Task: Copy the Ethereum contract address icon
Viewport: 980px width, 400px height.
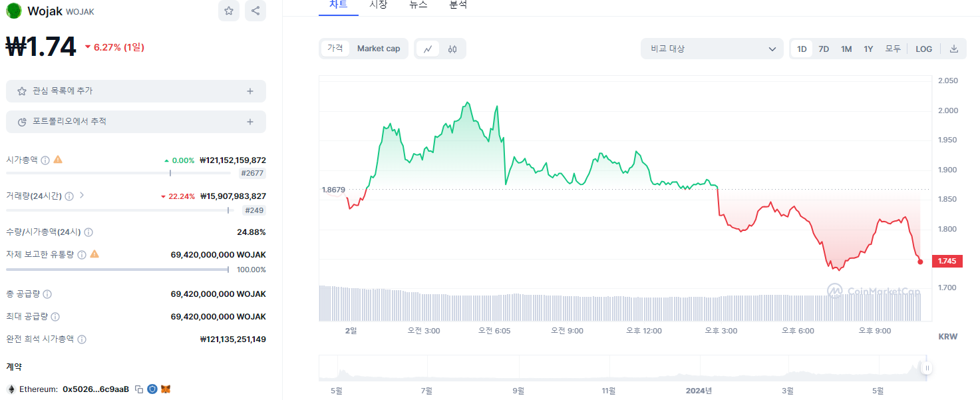Action: tap(139, 389)
